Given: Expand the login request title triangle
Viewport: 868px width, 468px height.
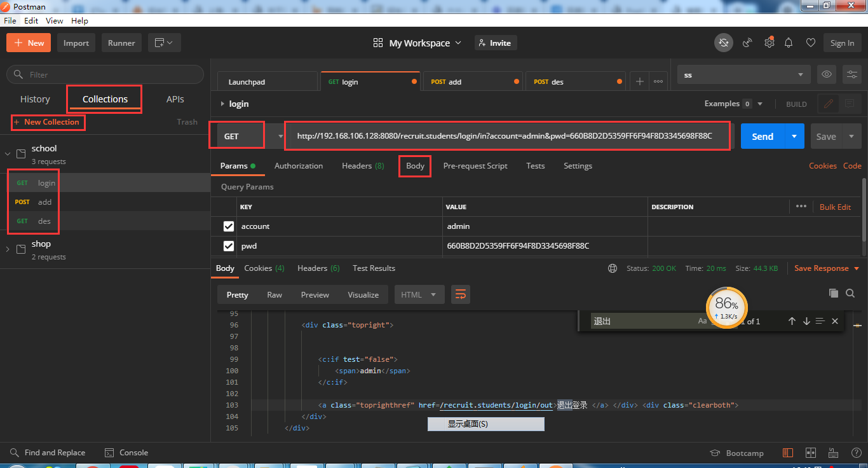Looking at the screenshot, I should 222,104.
